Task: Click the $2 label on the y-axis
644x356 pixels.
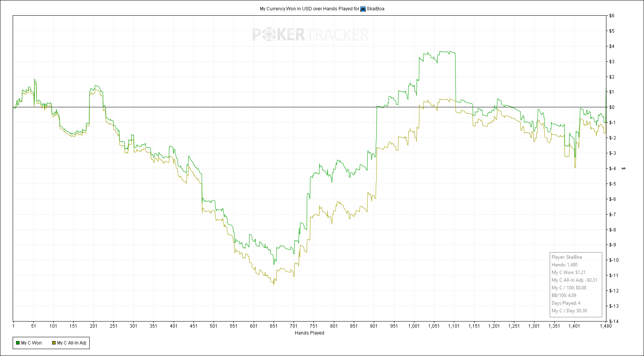Action: (612, 77)
